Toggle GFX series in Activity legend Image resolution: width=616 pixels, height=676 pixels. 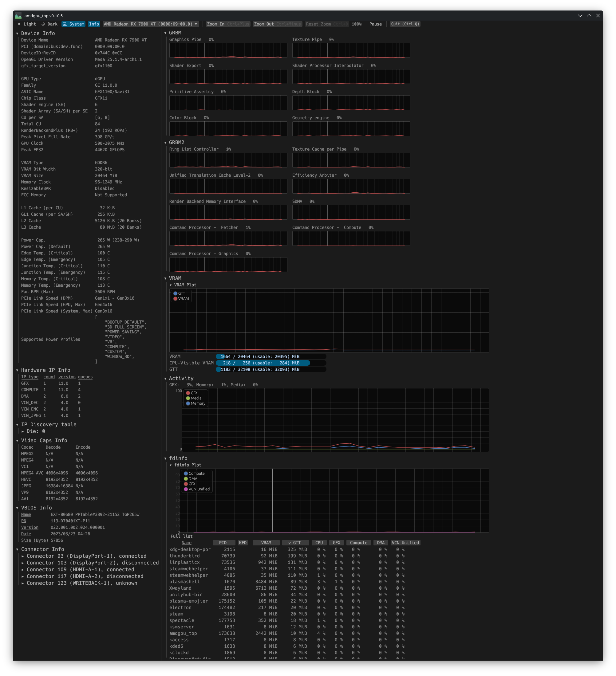192,393
